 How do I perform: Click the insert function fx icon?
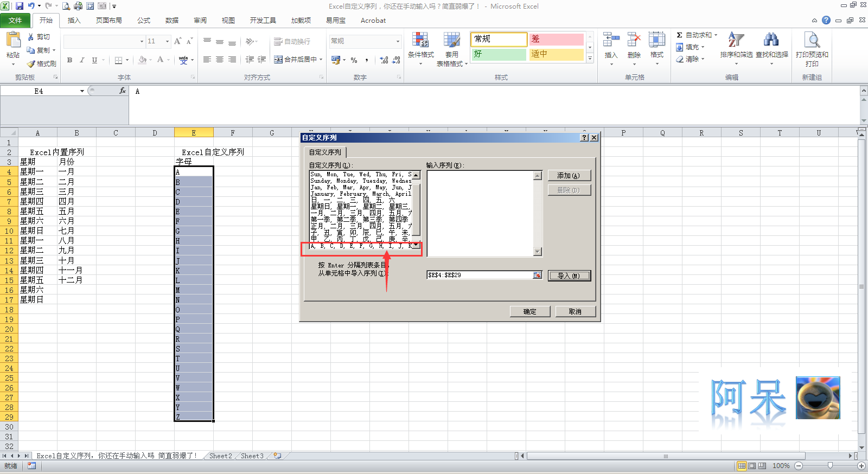[123, 91]
